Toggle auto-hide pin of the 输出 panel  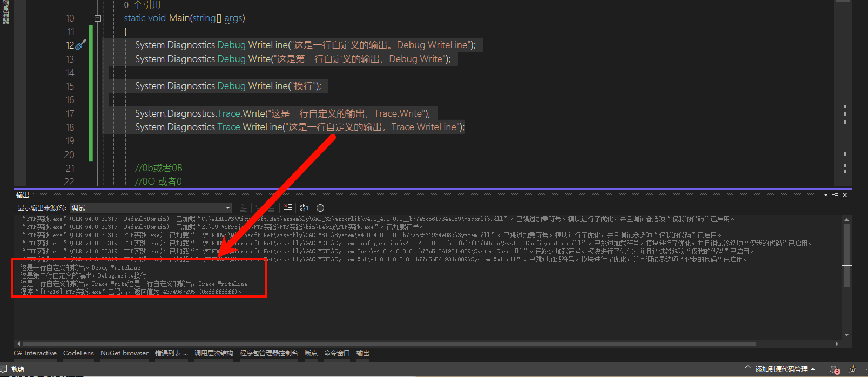(x=836, y=195)
